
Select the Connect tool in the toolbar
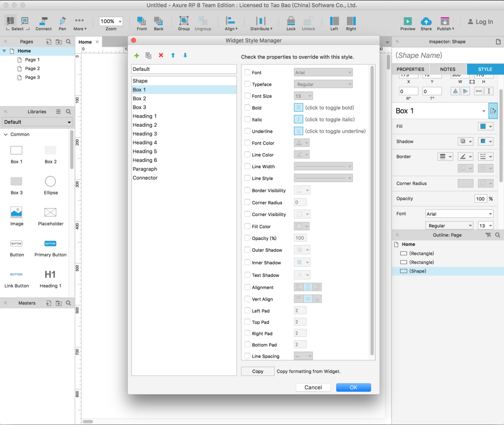pos(43,24)
